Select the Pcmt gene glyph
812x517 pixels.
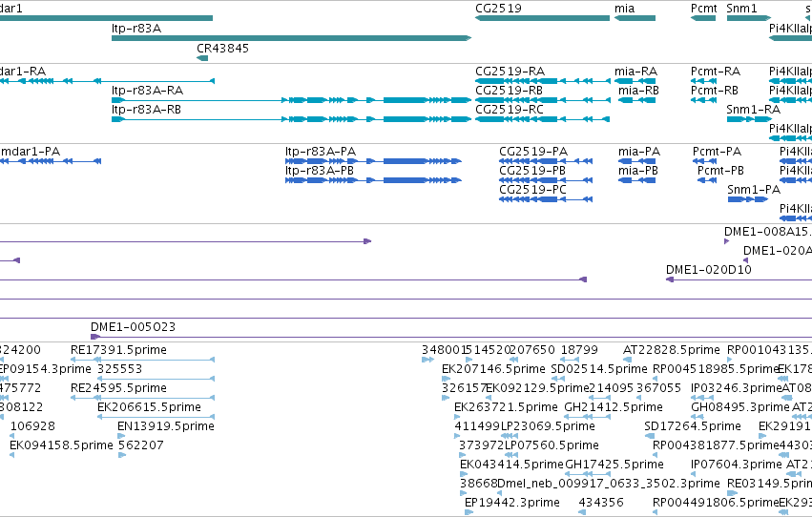[x=703, y=18]
